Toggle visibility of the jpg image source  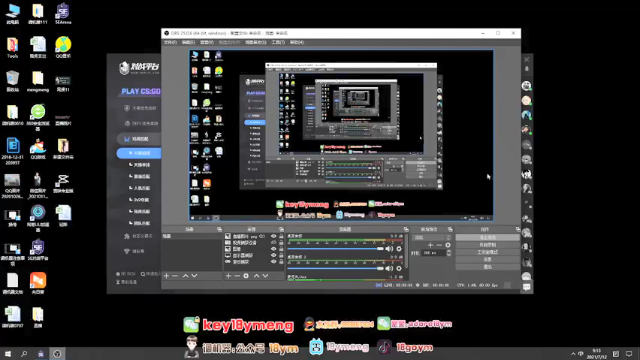273,236
